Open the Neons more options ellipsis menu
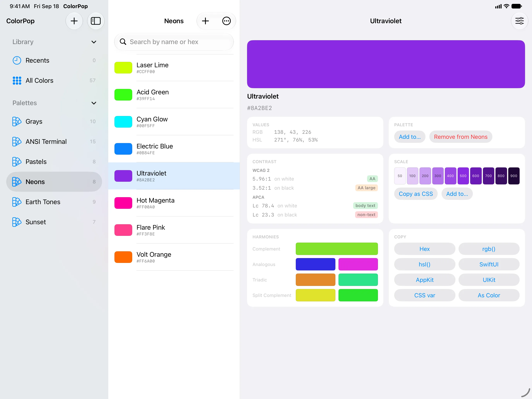The image size is (532, 399). tap(226, 21)
